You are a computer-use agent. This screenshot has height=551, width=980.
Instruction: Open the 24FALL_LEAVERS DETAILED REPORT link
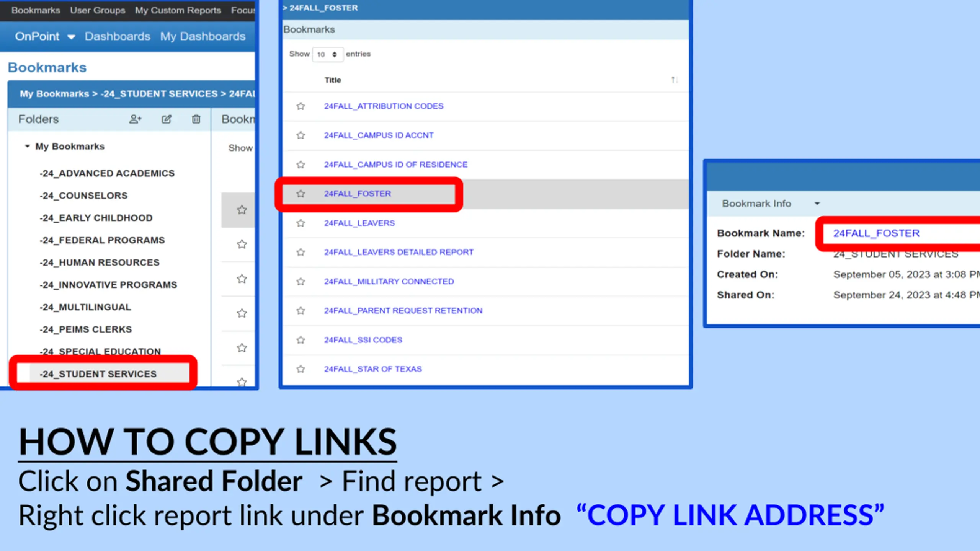(399, 252)
